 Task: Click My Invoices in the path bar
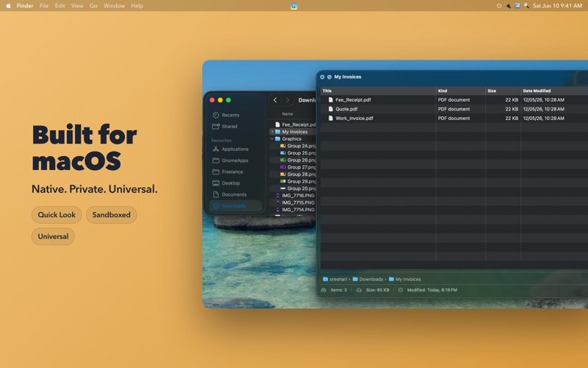coord(405,279)
